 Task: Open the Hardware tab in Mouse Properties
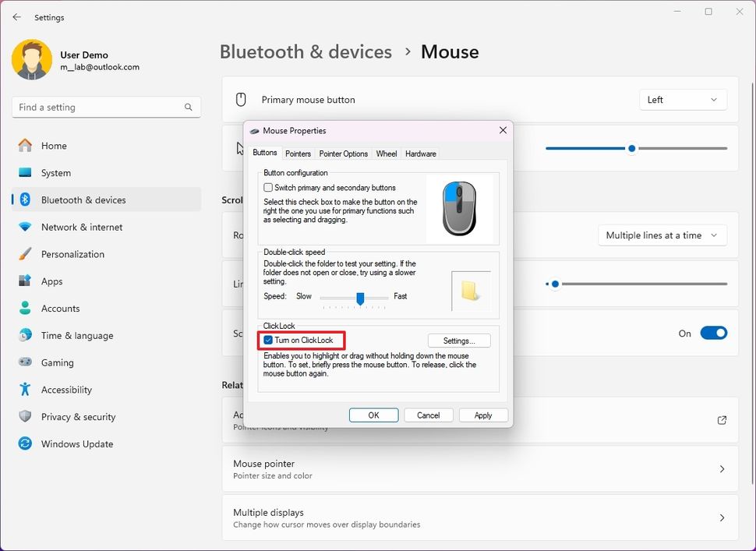tap(420, 154)
